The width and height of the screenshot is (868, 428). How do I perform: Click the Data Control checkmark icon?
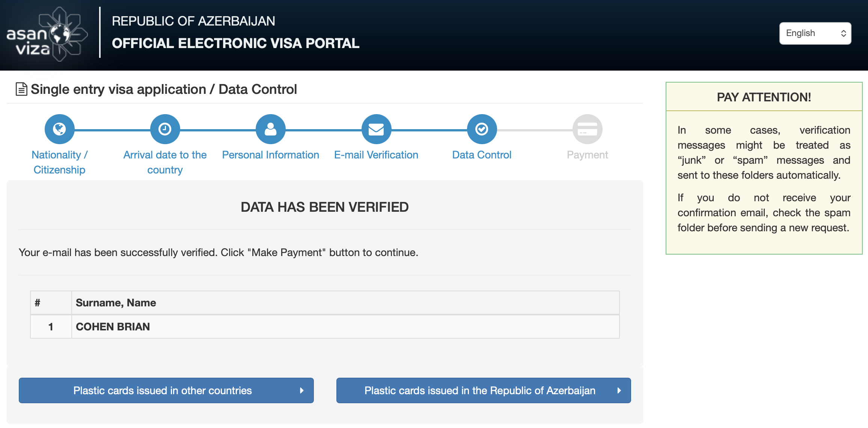click(x=482, y=129)
